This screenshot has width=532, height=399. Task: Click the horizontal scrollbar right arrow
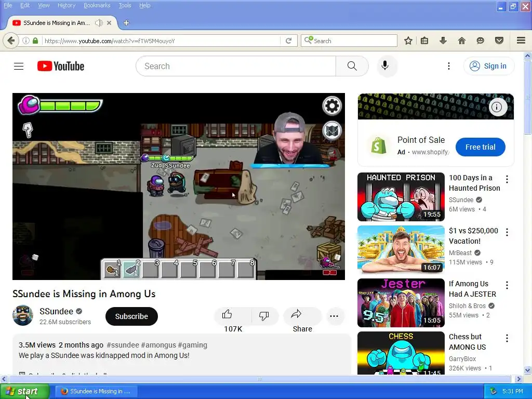(518, 379)
